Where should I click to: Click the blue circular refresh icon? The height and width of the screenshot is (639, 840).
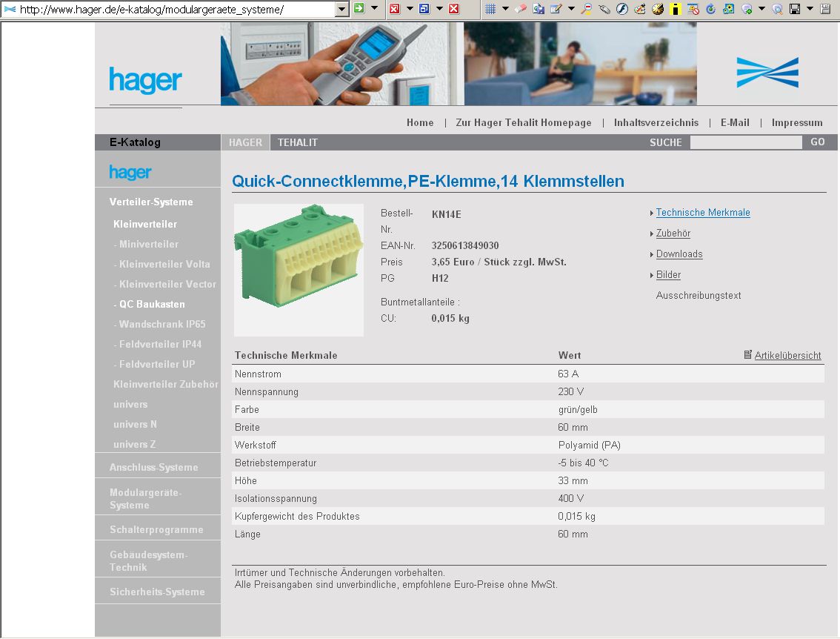(x=711, y=9)
